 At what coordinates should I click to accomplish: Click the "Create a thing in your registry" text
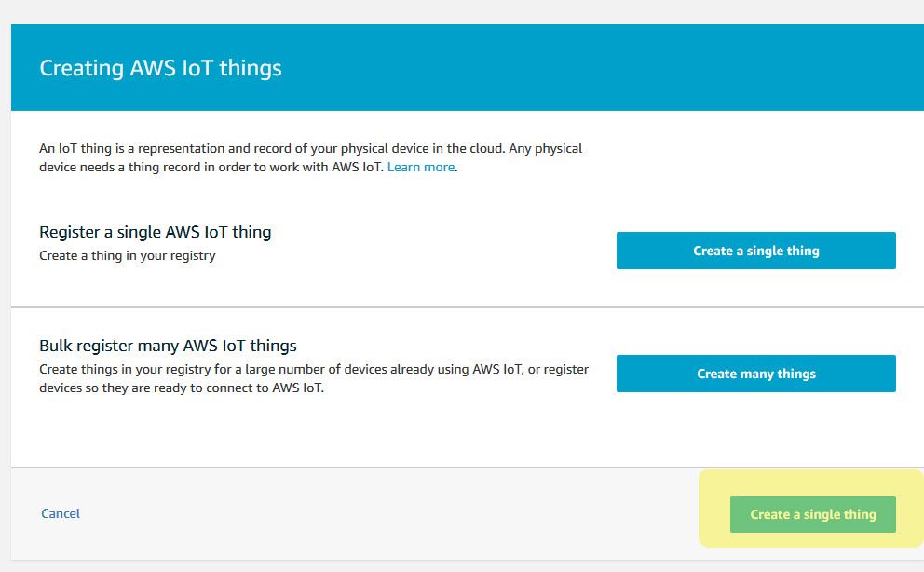click(x=128, y=255)
